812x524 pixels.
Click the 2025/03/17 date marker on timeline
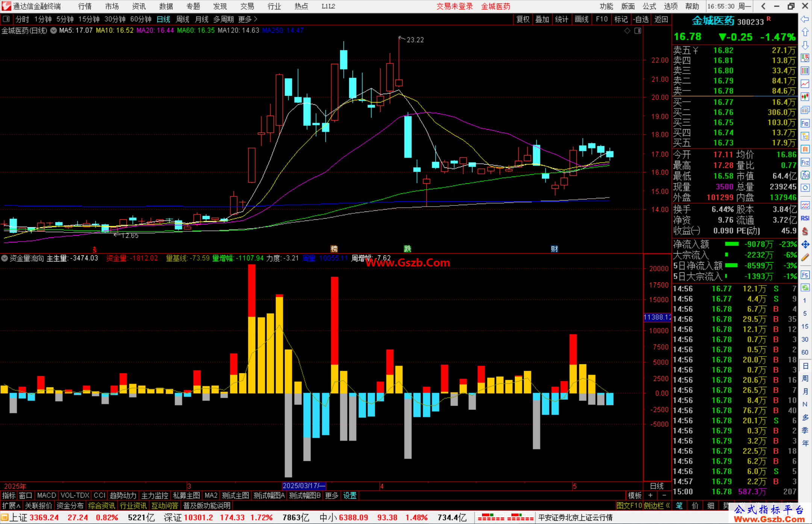coord(304,486)
